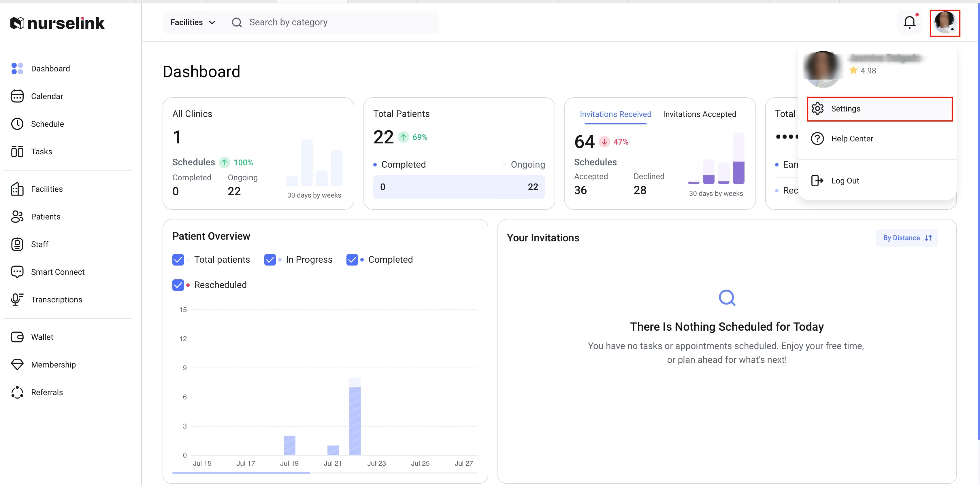980x485 pixels.
Task: Open the Calendar sidebar icon
Action: tap(17, 96)
